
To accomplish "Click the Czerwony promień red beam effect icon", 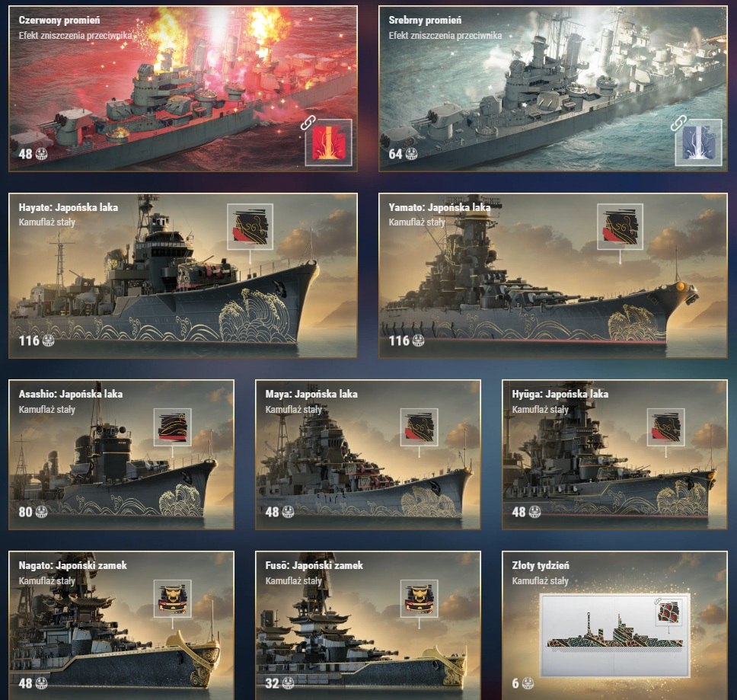I will tap(329, 142).
